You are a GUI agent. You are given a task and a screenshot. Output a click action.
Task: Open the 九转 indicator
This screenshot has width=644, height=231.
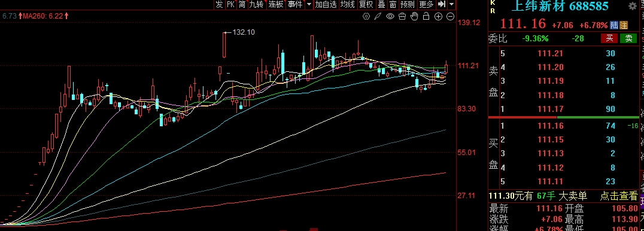tap(257, 5)
